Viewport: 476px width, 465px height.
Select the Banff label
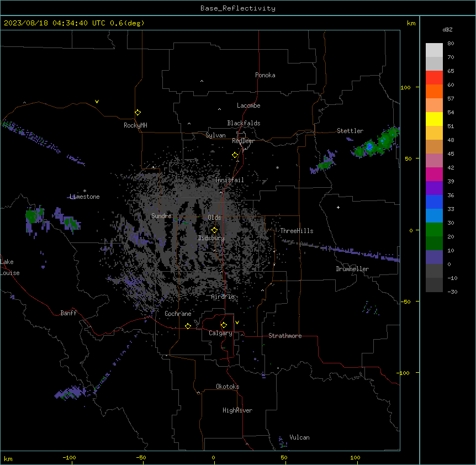(68, 313)
